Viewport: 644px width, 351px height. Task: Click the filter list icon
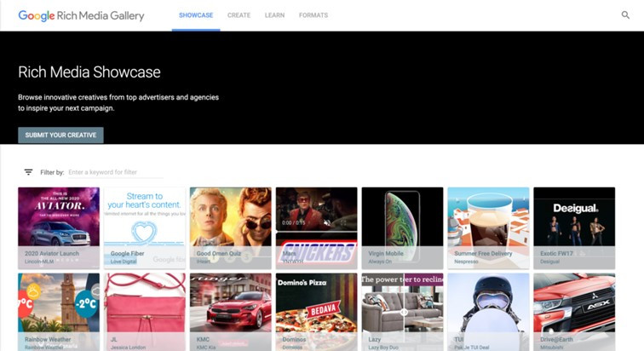[28, 172]
